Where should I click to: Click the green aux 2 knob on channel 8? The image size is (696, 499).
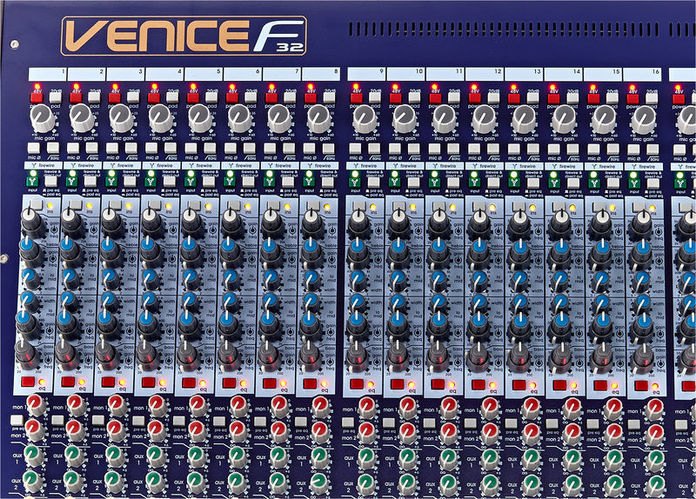(319, 483)
